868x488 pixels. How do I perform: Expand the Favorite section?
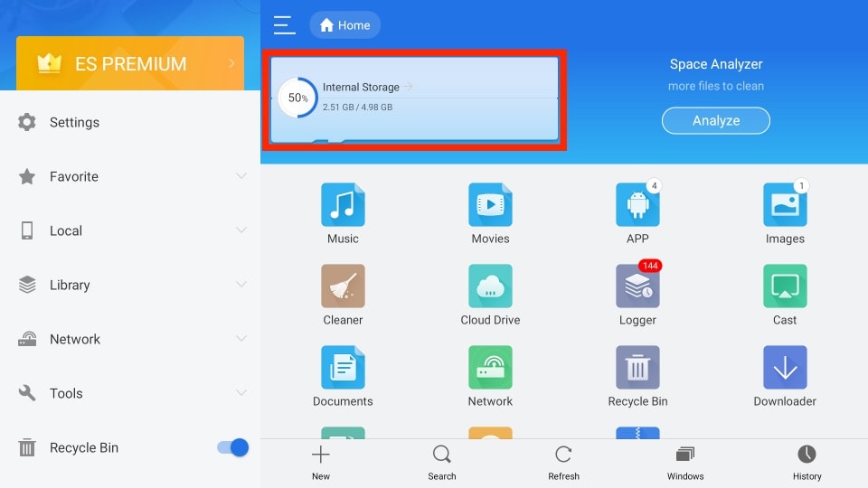coord(241,176)
